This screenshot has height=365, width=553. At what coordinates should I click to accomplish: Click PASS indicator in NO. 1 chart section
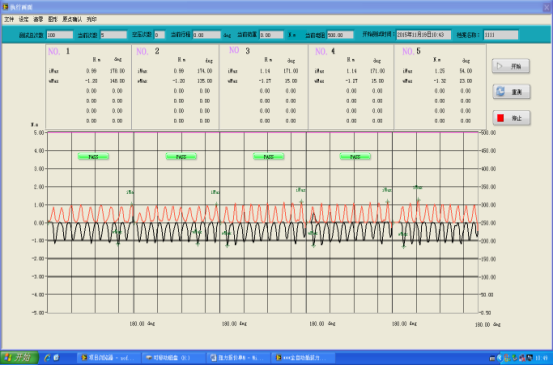coord(93,157)
